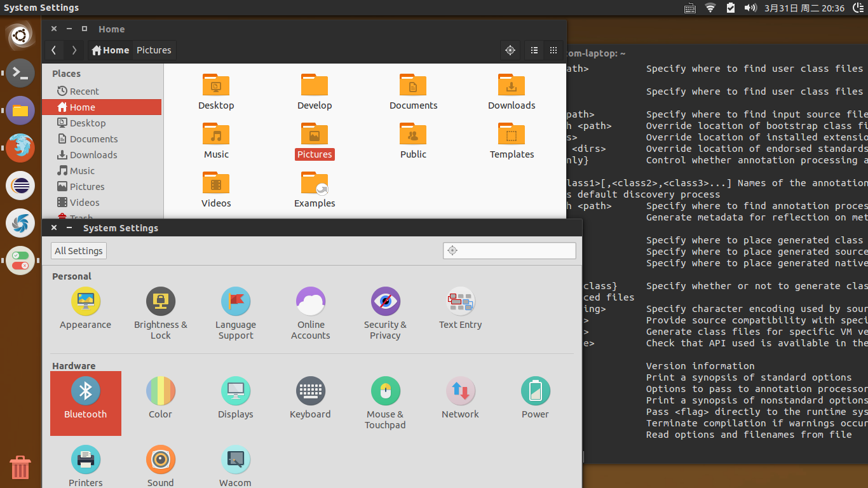The height and width of the screenshot is (488, 868).
Task: Select the Develop folder
Action: click(315, 91)
